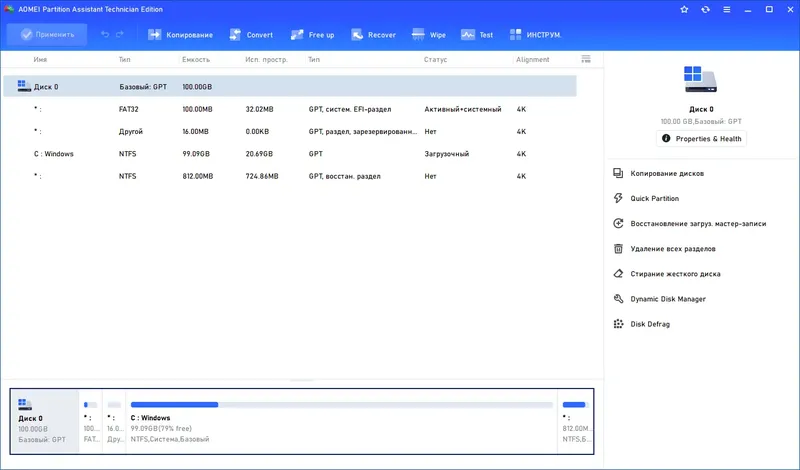Sort by the Alignment column header
The height and width of the screenshot is (470, 800).
click(x=532, y=60)
